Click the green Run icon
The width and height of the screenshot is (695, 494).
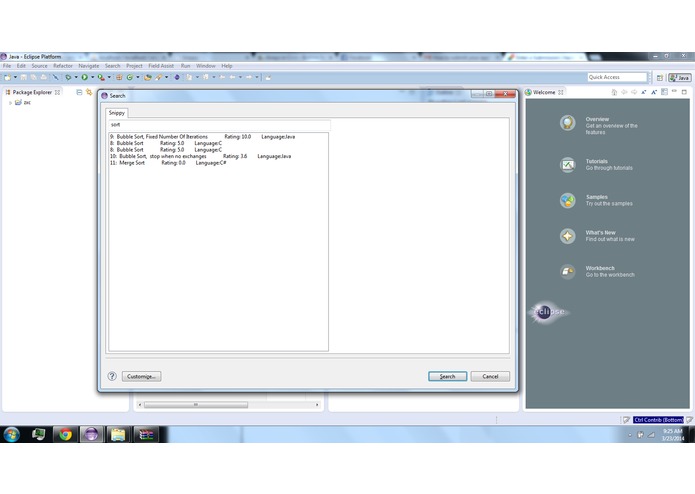coord(84,77)
